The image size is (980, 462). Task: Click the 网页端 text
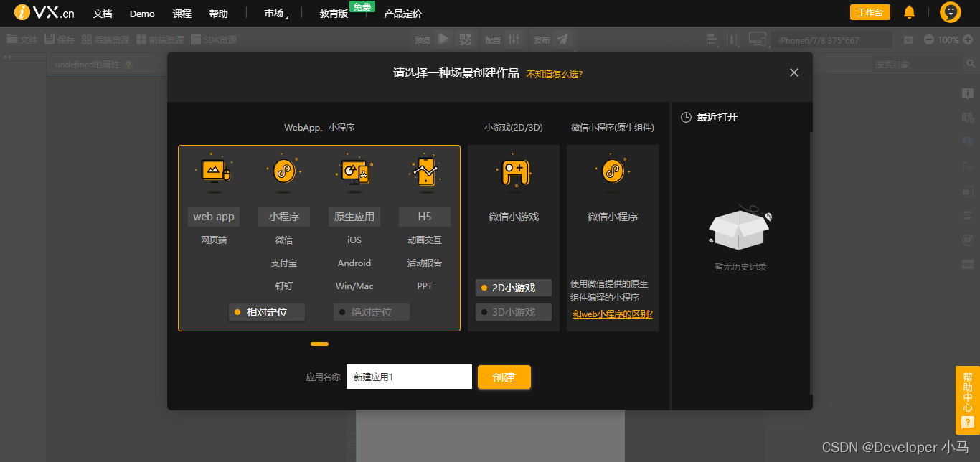[x=214, y=240]
